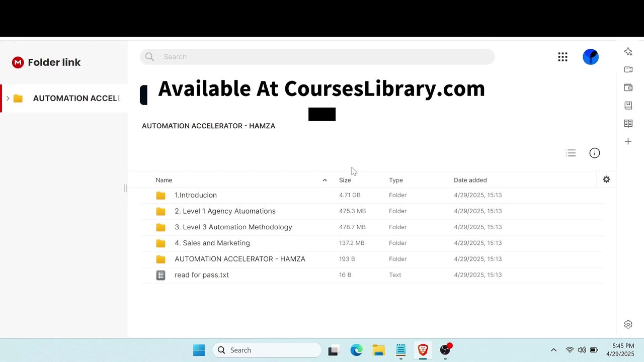
Task: Open the Reading List in Brave sidebar
Action: point(628,124)
